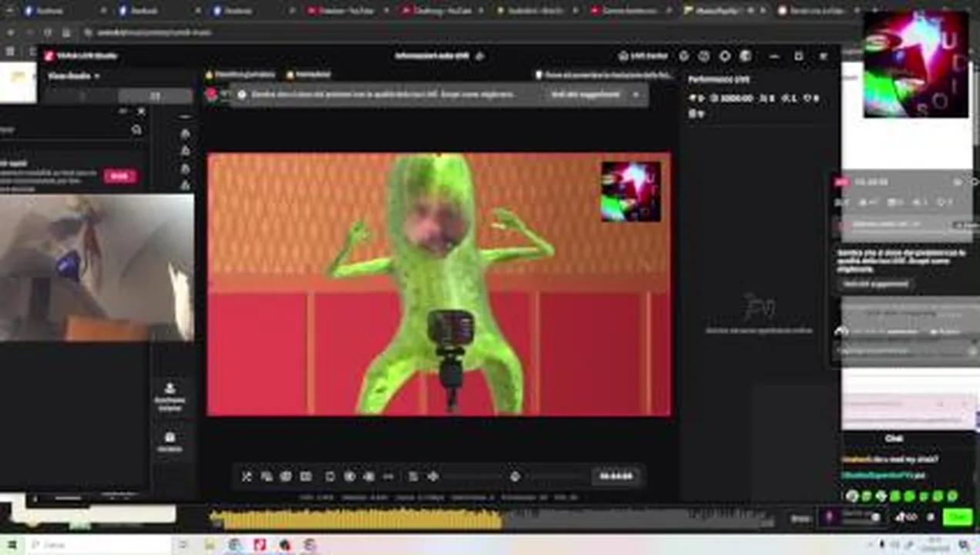Click the crossed-arrows icon in the preview toolbar

(247, 476)
